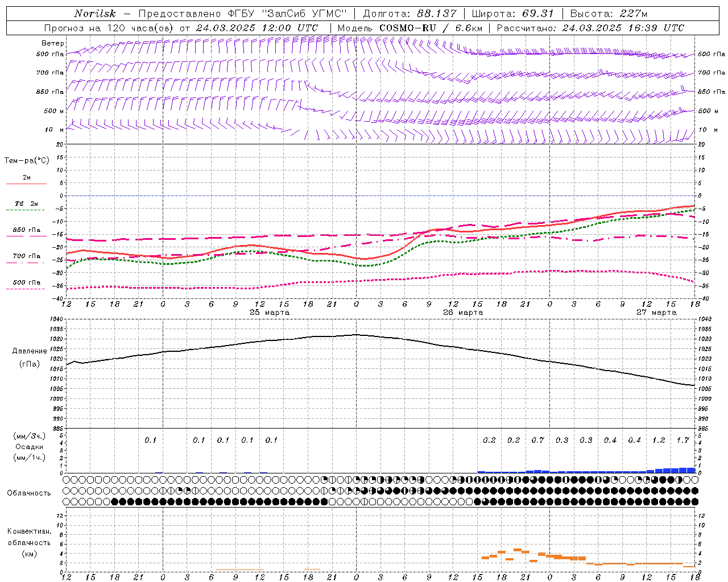Click the 1.2 precipitation value

click(x=659, y=440)
